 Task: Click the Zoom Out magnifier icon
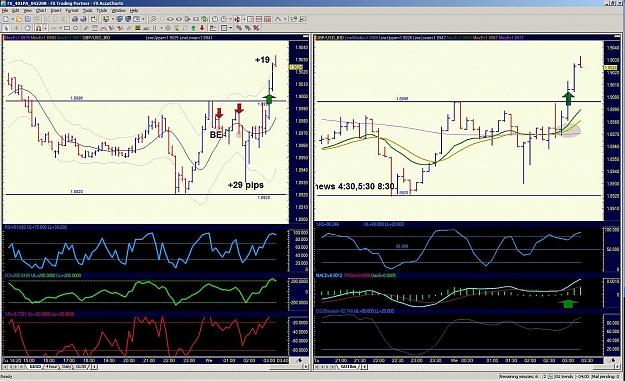(162, 19)
